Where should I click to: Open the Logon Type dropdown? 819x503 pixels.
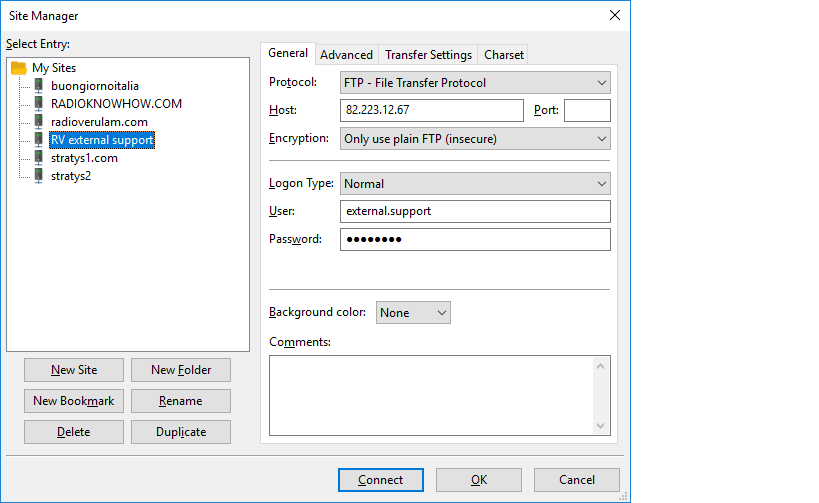coord(475,184)
